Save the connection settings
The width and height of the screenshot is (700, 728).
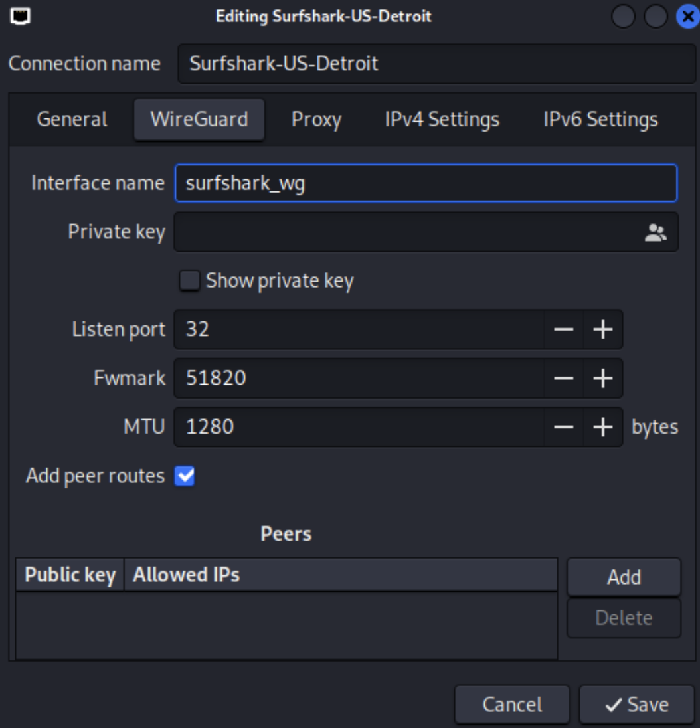[636, 705]
